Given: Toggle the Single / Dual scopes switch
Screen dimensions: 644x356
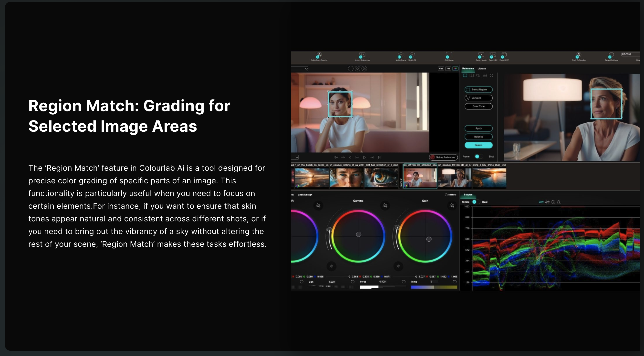Looking at the screenshot, I should (x=476, y=202).
